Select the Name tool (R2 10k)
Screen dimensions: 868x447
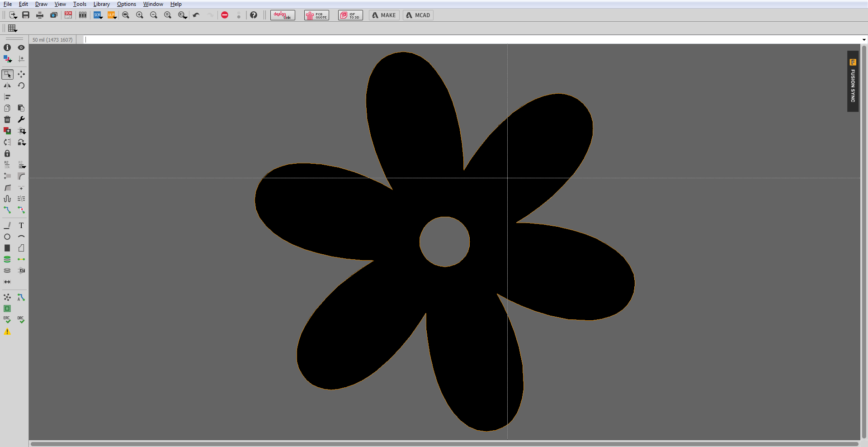click(x=7, y=165)
